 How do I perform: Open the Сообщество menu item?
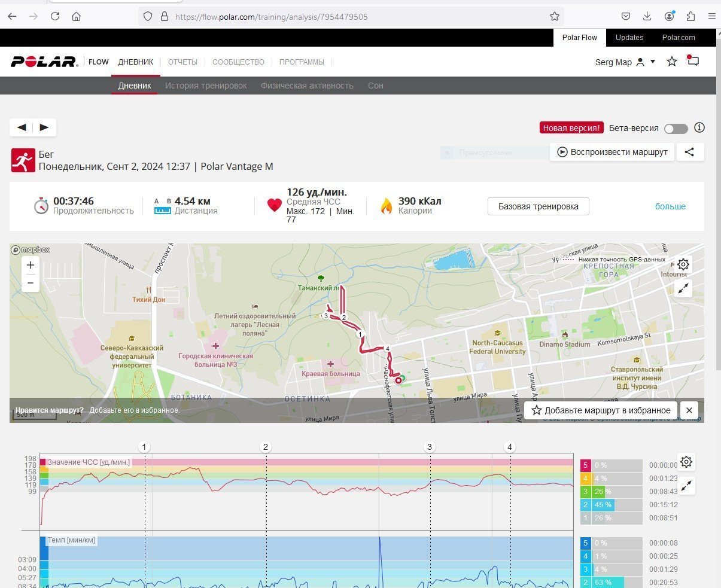pyautogui.click(x=238, y=62)
